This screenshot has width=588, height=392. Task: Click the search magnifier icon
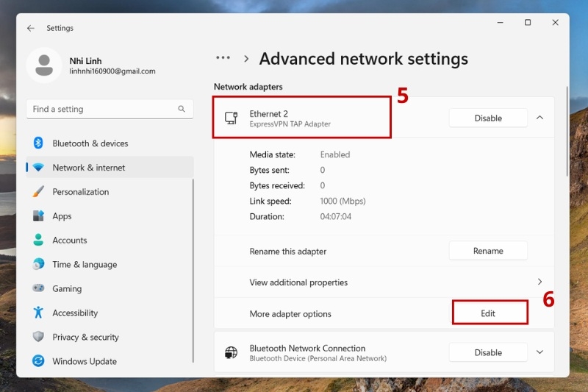(x=182, y=109)
